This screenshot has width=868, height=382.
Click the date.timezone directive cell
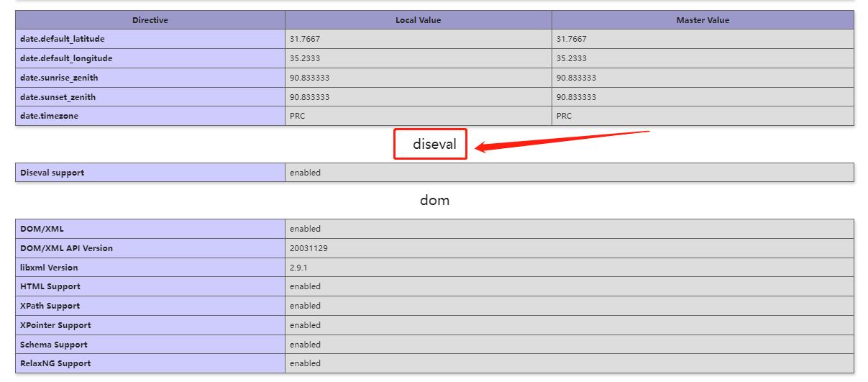(x=50, y=116)
